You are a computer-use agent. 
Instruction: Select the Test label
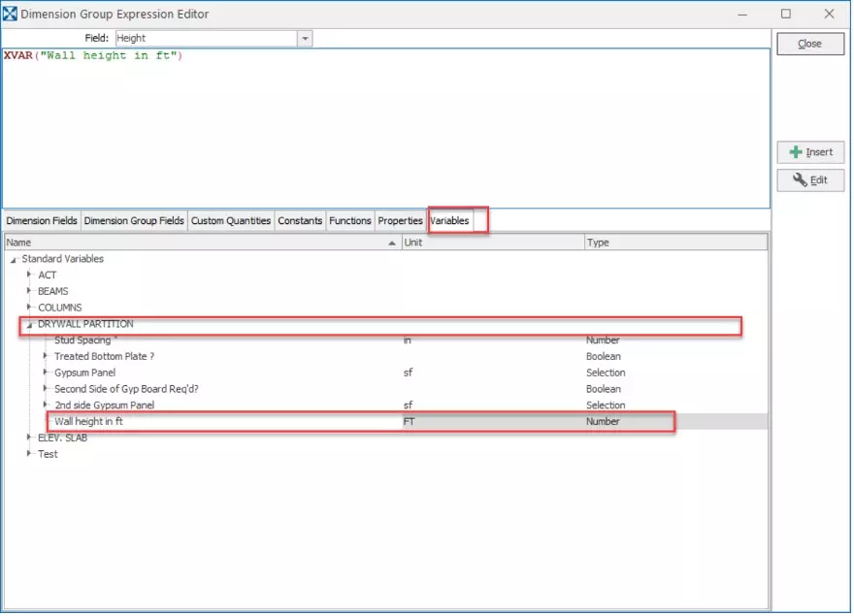point(48,454)
